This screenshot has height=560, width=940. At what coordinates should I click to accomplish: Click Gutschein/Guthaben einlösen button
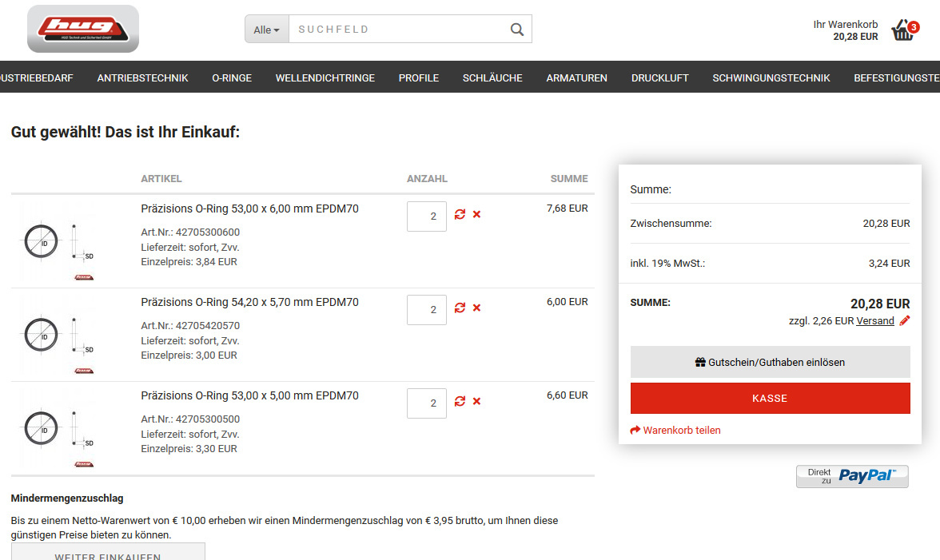[x=770, y=362]
